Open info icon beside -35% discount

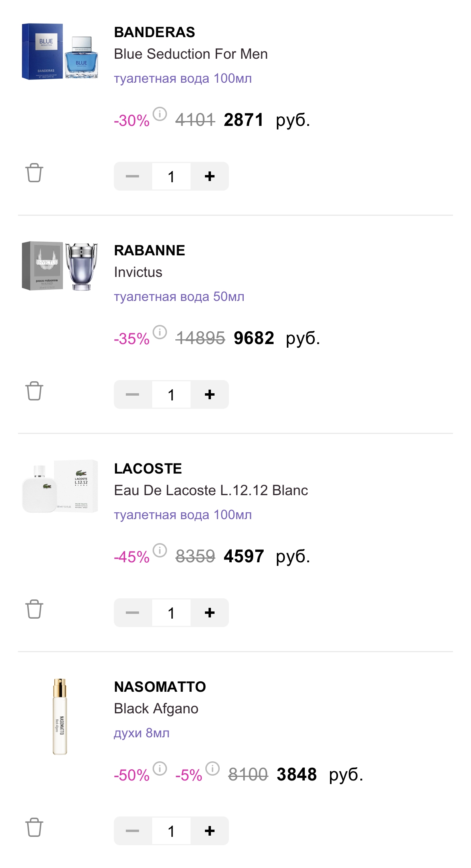[x=160, y=332]
